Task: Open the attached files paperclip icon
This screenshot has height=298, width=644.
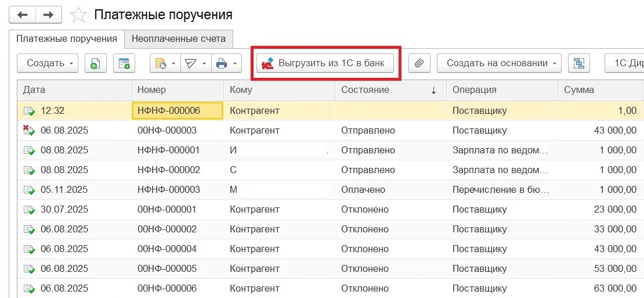Action: pyautogui.click(x=419, y=63)
